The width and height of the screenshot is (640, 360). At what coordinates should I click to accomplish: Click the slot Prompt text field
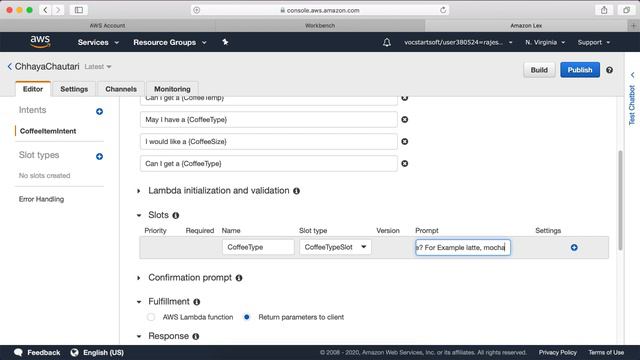[x=463, y=247]
